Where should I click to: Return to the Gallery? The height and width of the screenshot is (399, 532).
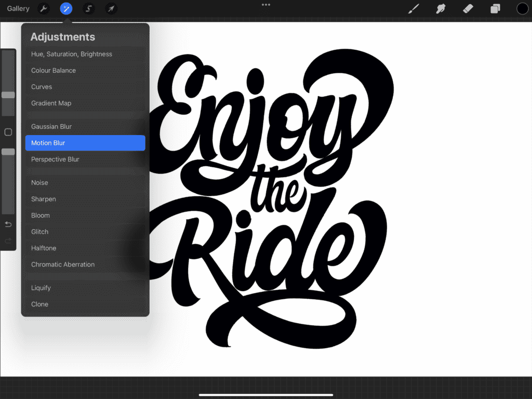click(x=18, y=8)
